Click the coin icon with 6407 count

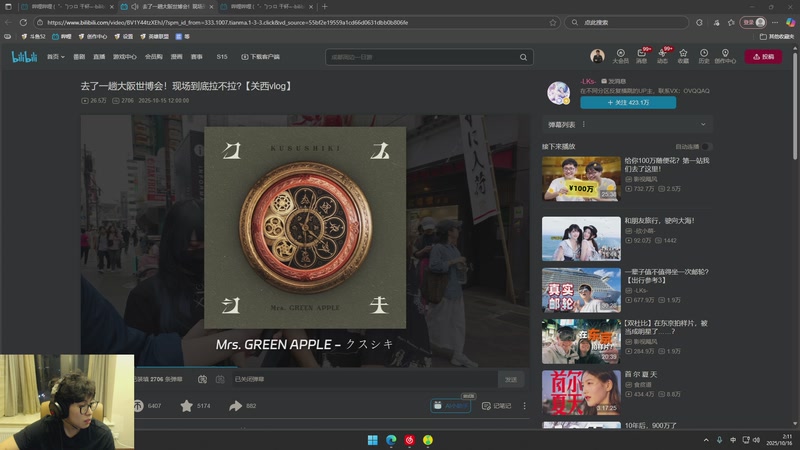138,406
